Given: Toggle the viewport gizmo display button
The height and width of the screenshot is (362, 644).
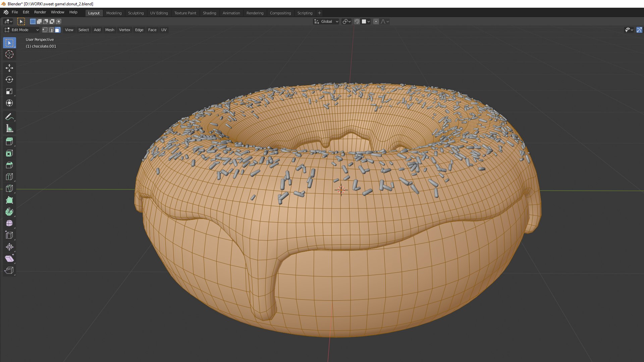Looking at the screenshot, I should click(639, 30).
